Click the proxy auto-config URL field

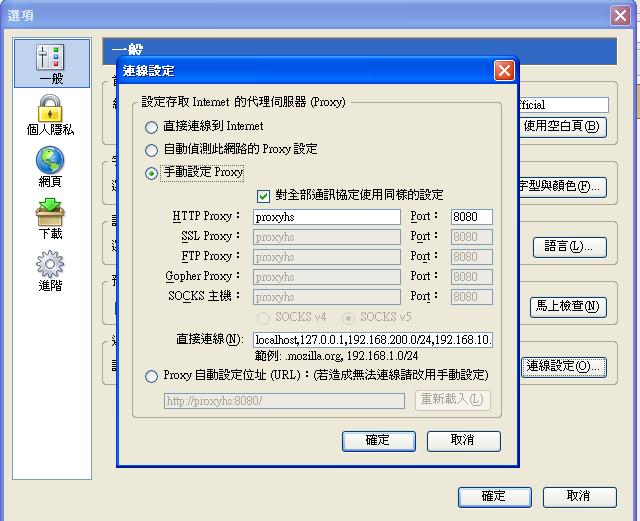(284, 401)
